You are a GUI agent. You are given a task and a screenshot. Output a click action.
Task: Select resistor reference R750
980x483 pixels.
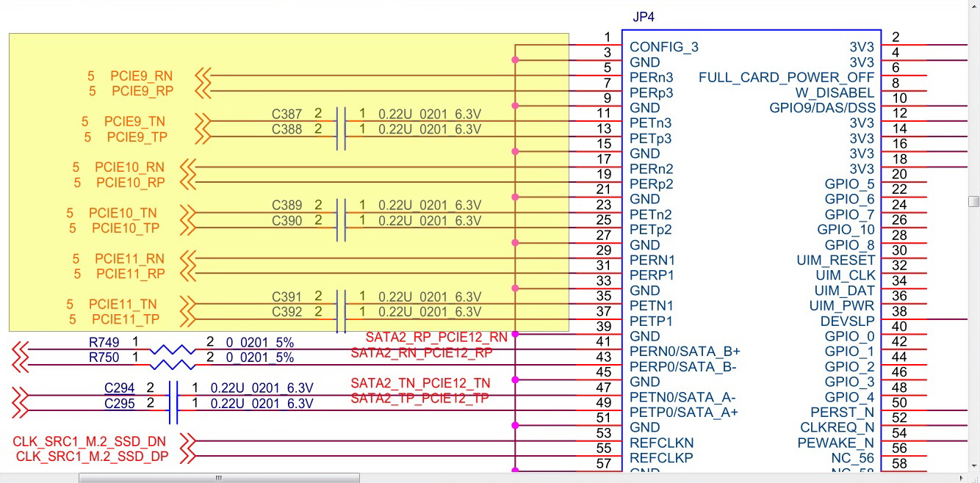[x=104, y=357]
